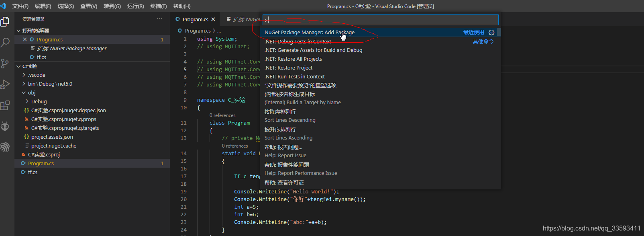Open 运行(R) menu

[x=136, y=6]
